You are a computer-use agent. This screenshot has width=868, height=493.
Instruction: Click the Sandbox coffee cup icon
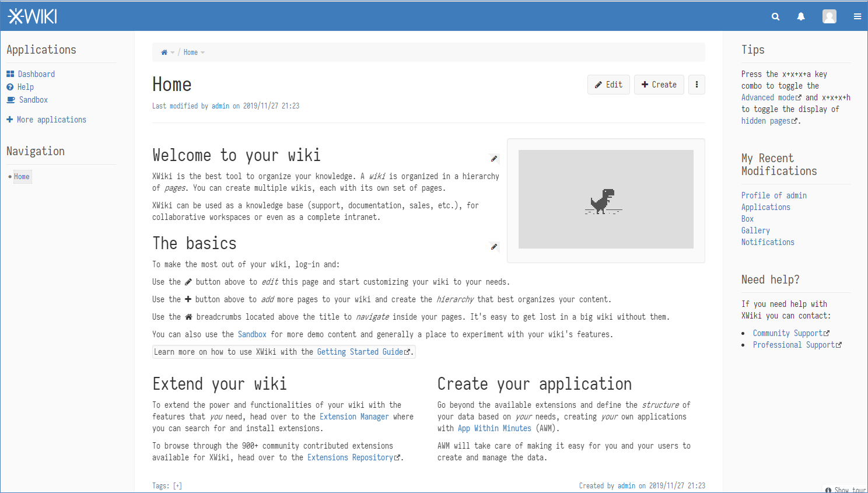[10, 100]
